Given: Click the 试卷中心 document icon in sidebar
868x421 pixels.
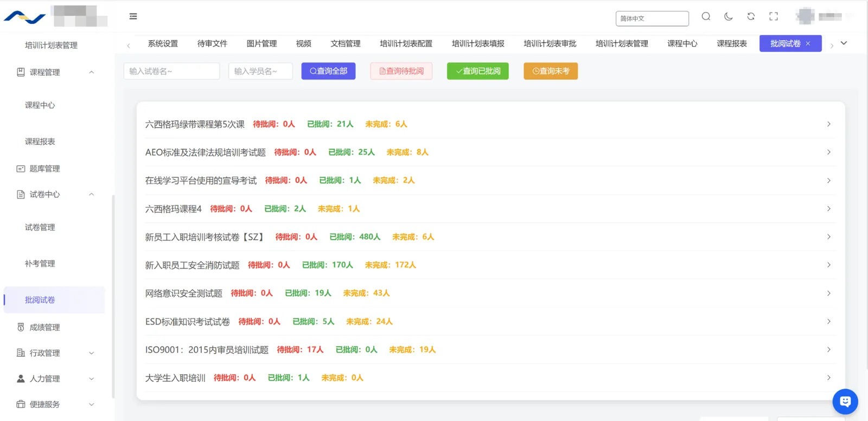Looking at the screenshot, I should (21, 194).
